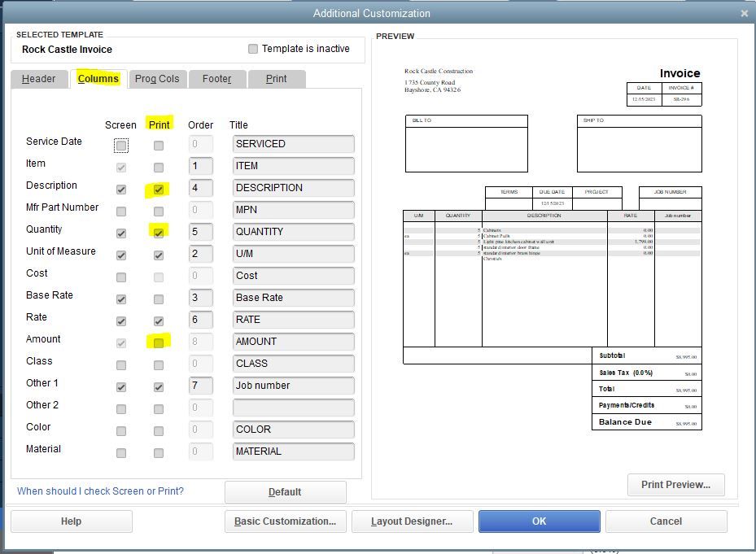
Task: Edit the AMOUNT title field
Action: [293, 342]
